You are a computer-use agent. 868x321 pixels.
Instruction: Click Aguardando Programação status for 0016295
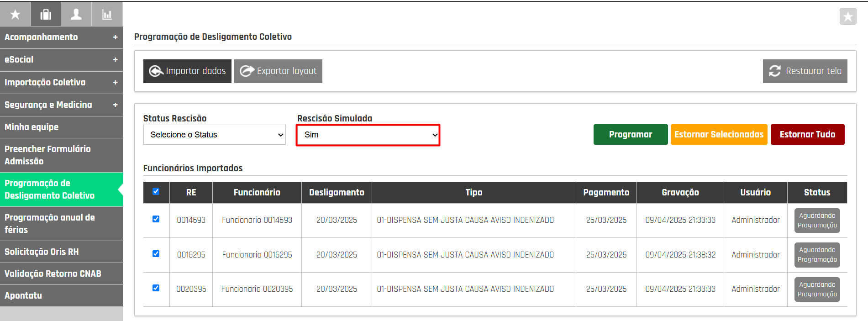click(x=817, y=255)
